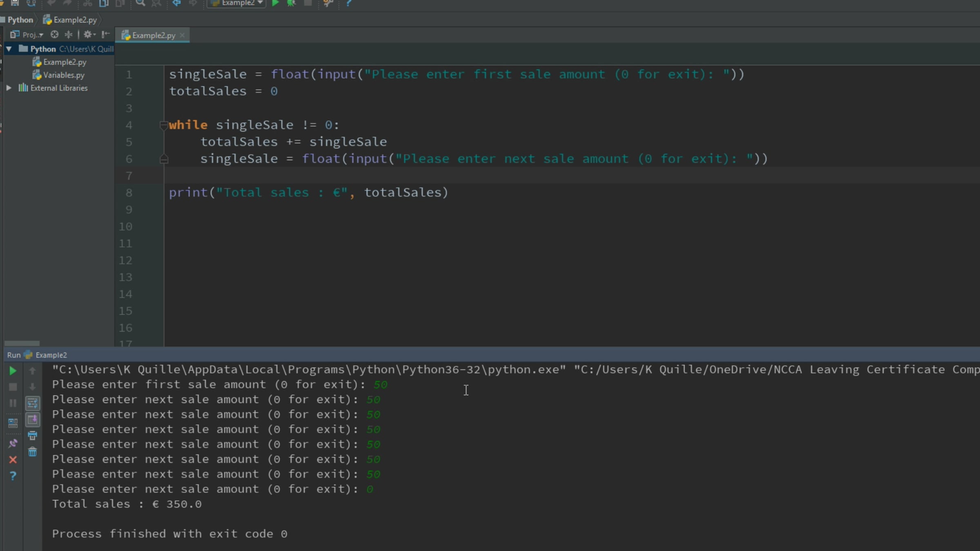Click the Save All toolbar icon
Viewport: 980px width, 551px height.
pyautogui.click(x=15, y=3)
